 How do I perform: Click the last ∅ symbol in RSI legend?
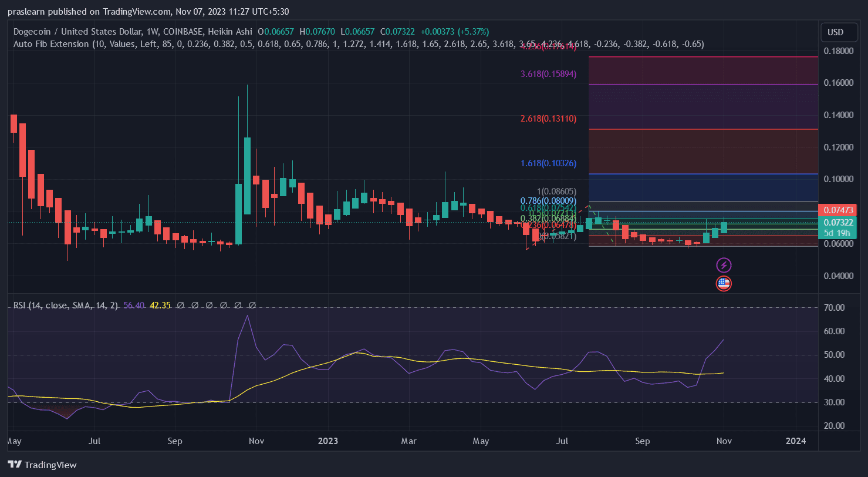[x=252, y=305]
